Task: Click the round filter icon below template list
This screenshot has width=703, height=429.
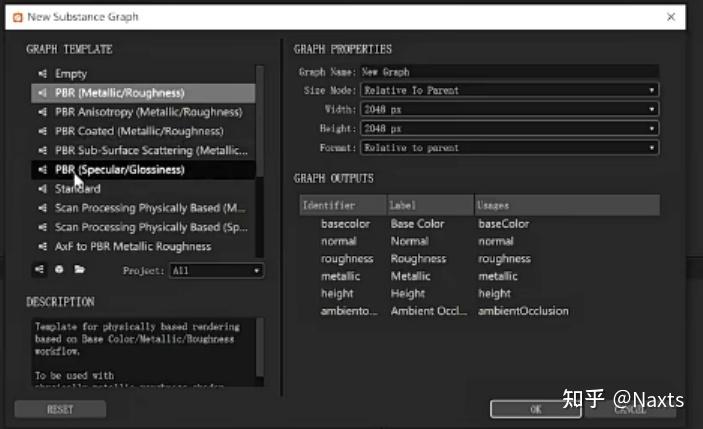Action: point(59,269)
